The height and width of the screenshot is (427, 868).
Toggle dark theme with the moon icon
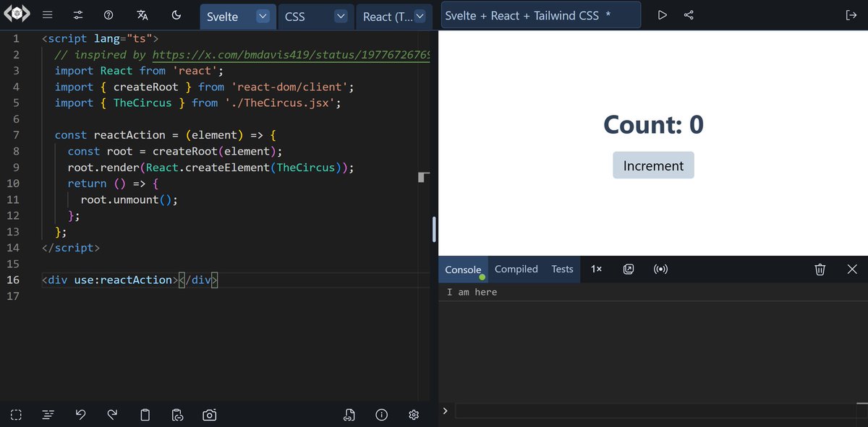pyautogui.click(x=176, y=15)
